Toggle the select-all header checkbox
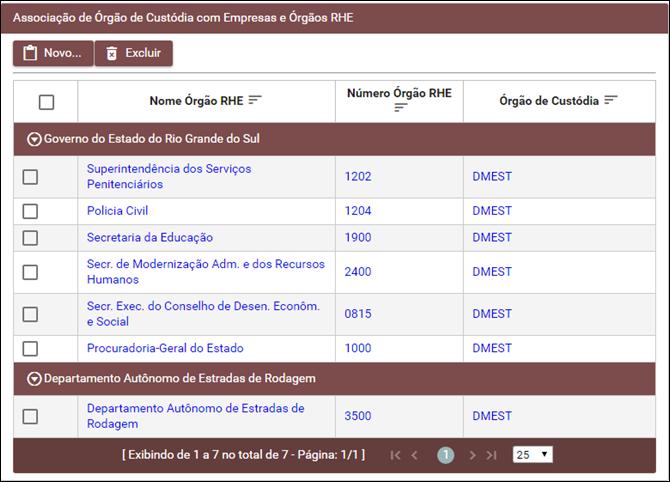Viewport: 670px width, 482px height. tap(46, 101)
